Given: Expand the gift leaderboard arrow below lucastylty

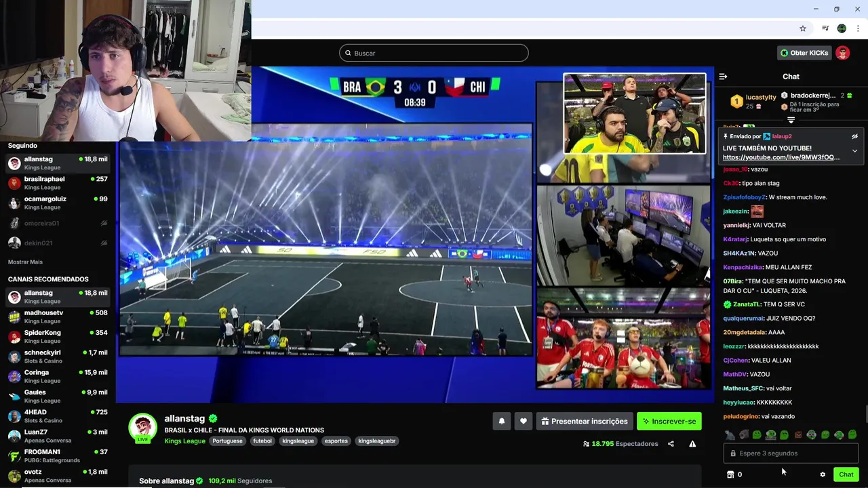Looking at the screenshot, I should click(791, 120).
